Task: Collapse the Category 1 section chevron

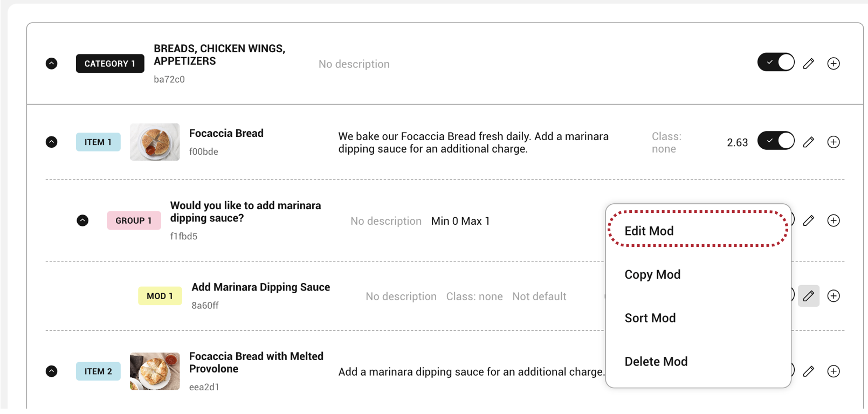Action: (x=52, y=64)
